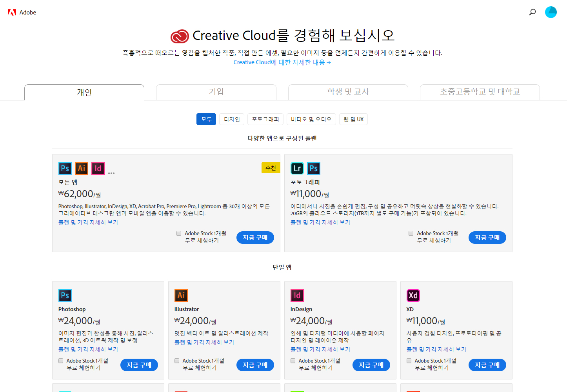Select the 포토그래피 filter
Viewport: 567px width, 392px height.
[265, 119]
